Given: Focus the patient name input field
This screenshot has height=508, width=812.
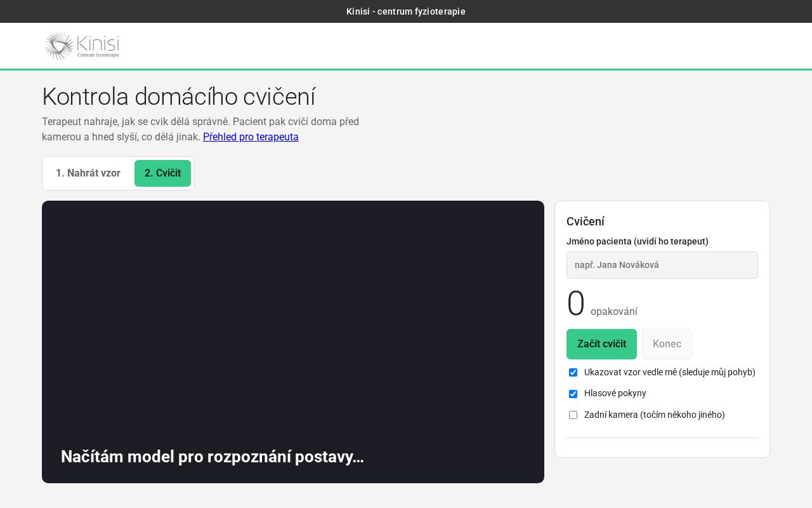Looking at the screenshot, I should click(x=662, y=265).
